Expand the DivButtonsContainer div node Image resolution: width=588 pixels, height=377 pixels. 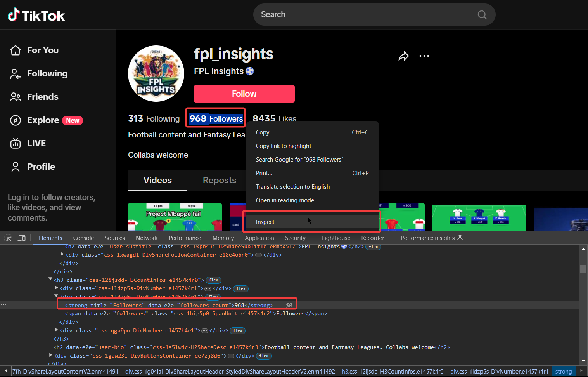50,355
